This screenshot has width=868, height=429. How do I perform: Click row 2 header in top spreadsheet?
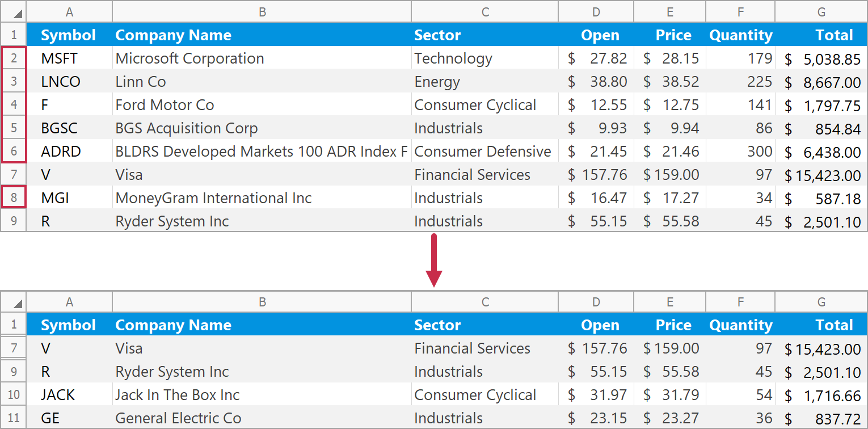14,58
